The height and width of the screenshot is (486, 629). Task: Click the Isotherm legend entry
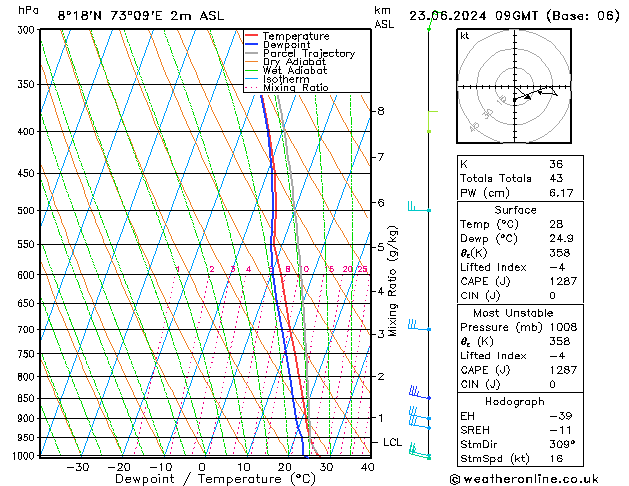coord(277,79)
